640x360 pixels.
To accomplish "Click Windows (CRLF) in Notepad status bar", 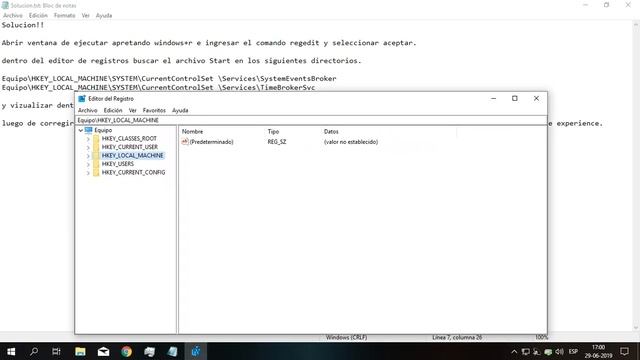I will pyautogui.click(x=346, y=338).
